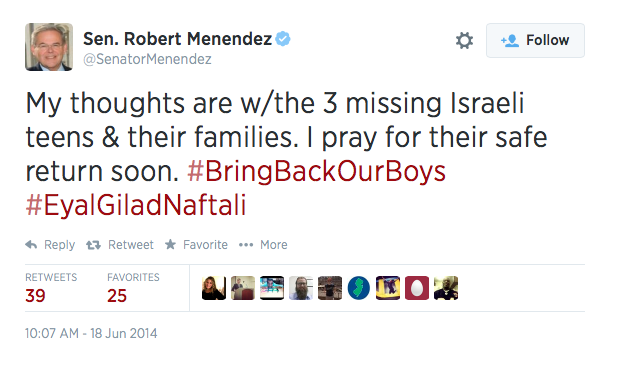Click the Retweet arrows icon
The height and width of the screenshot is (366, 619).
click(94, 245)
